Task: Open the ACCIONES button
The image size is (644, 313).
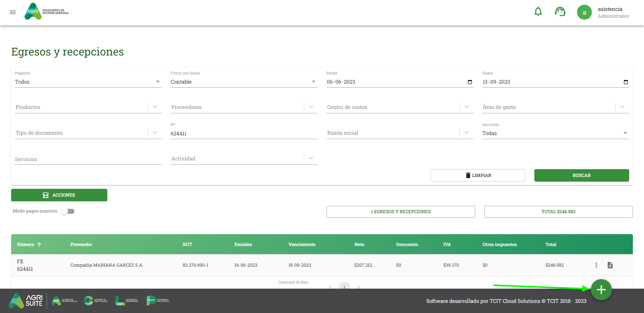Action: coord(59,195)
